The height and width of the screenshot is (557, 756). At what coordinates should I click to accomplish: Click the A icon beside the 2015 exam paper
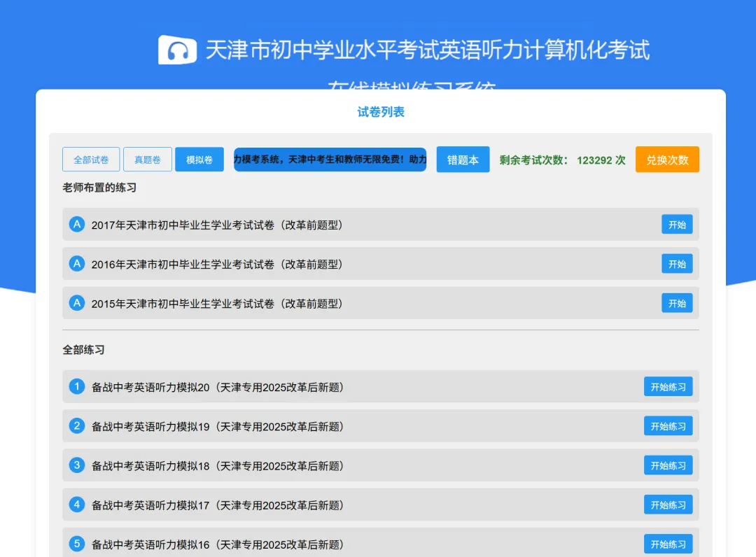(x=77, y=303)
